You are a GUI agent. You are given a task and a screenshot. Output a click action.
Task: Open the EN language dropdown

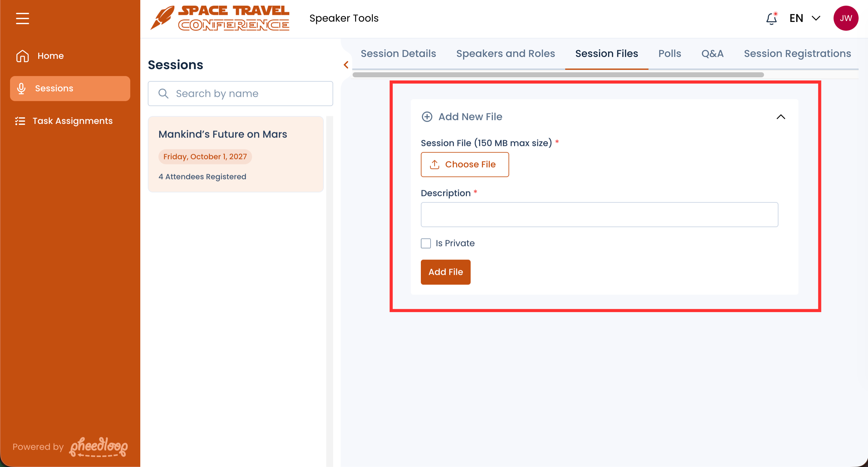(805, 18)
